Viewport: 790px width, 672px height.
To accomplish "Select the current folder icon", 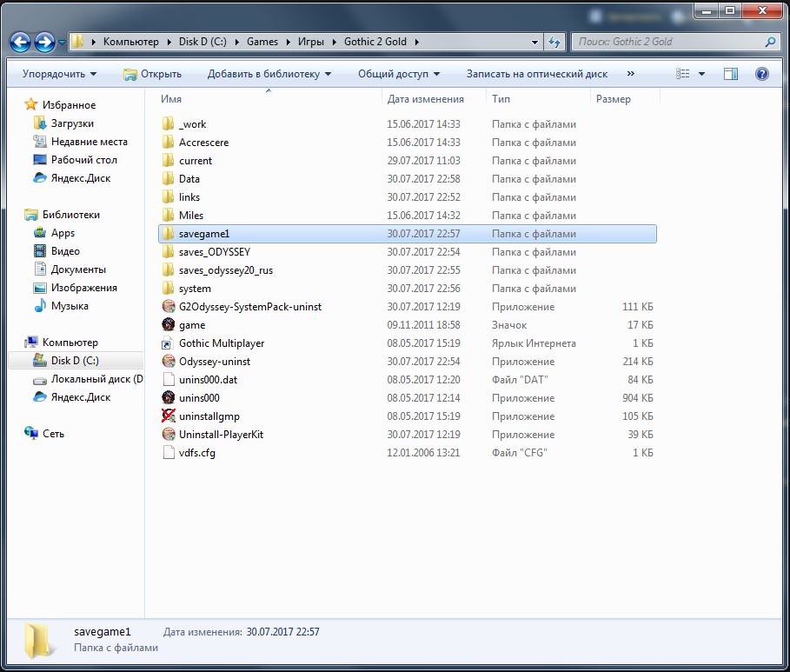I will coord(169,160).
